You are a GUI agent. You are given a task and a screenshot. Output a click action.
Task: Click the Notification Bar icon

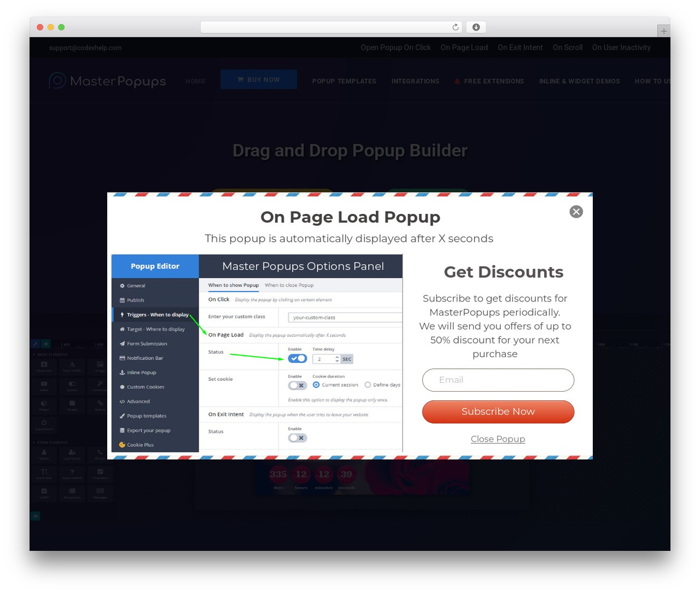click(x=122, y=358)
